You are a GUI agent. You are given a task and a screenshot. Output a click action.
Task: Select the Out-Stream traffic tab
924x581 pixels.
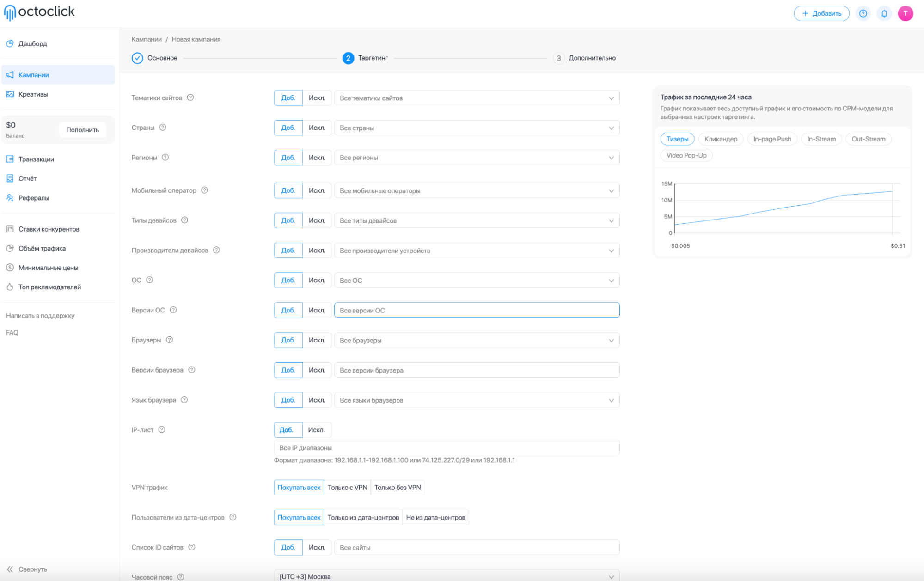[x=869, y=139]
